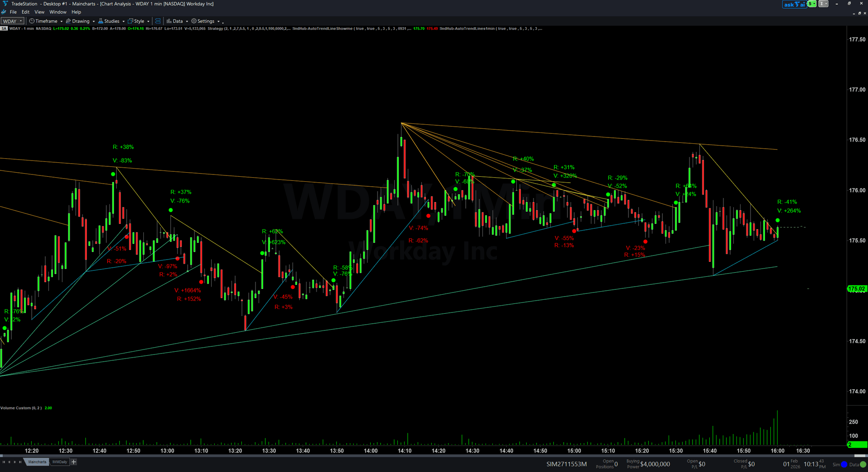Click the Style chart-type icon
Screen dimensions: 868x472
130,21
